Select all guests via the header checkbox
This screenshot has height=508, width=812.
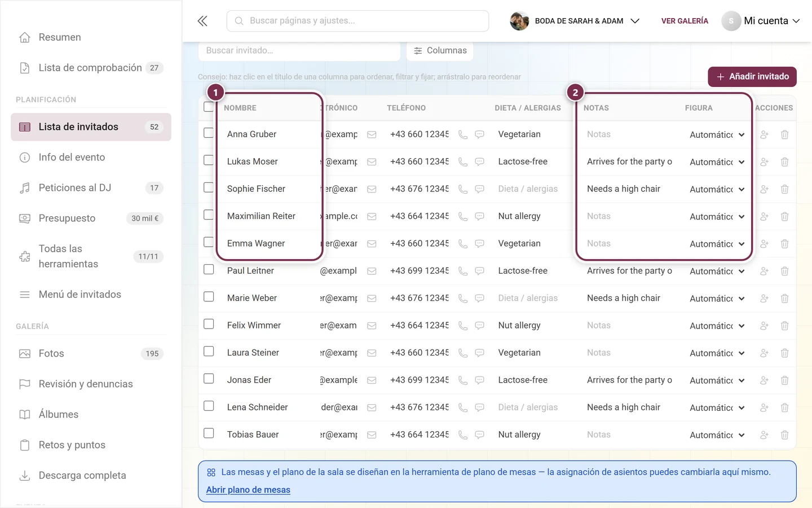coord(209,107)
